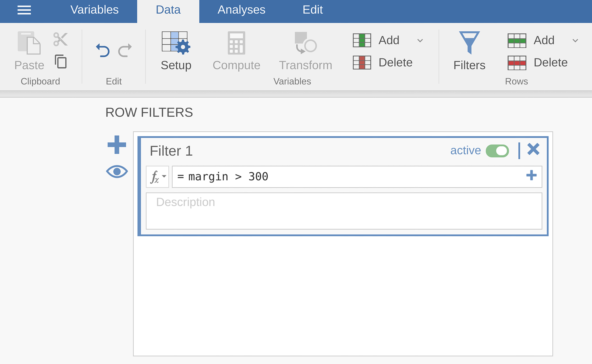Open the Analyses tab
Image resolution: width=592 pixels, height=364 pixels.
click(241, 10)
